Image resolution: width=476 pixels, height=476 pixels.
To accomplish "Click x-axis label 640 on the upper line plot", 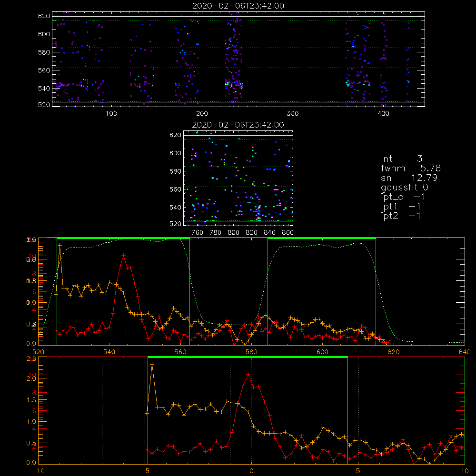I will [465, 352].
